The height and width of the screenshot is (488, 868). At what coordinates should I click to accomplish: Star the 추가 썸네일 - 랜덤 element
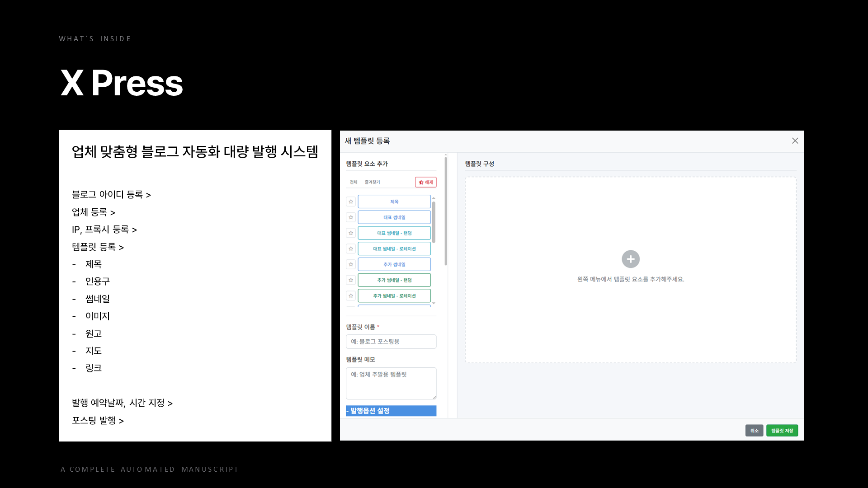pyautogui.click(x=351, y=280)
